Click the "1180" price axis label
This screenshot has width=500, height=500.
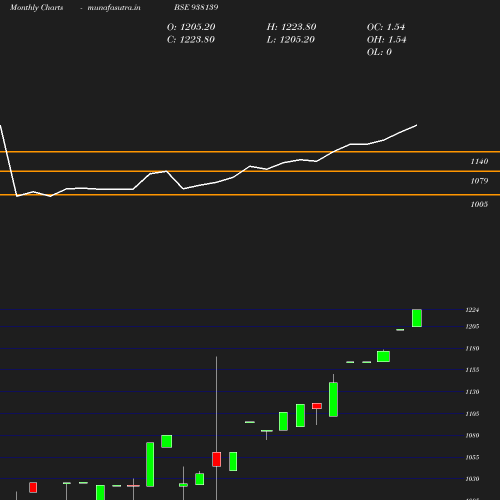472,348
